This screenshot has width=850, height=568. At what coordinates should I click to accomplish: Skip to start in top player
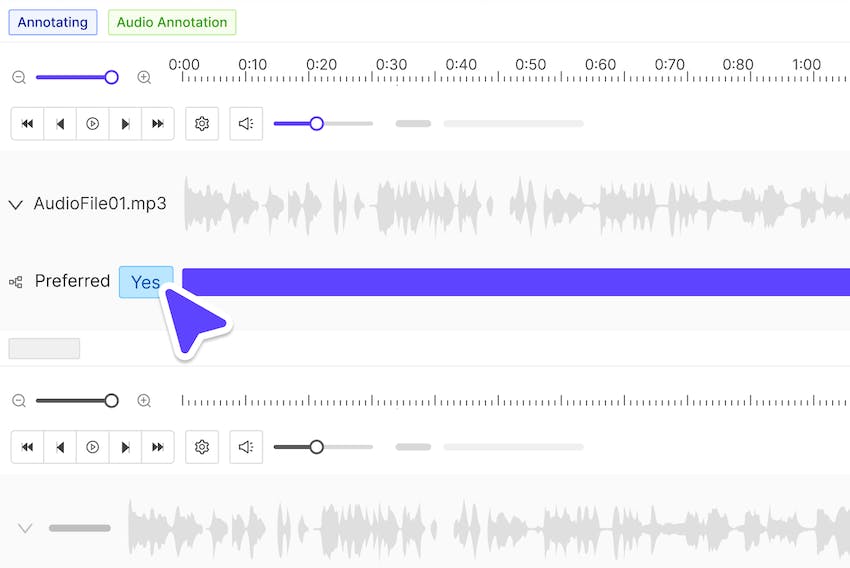pyautogui.click(x=27, y=124)
